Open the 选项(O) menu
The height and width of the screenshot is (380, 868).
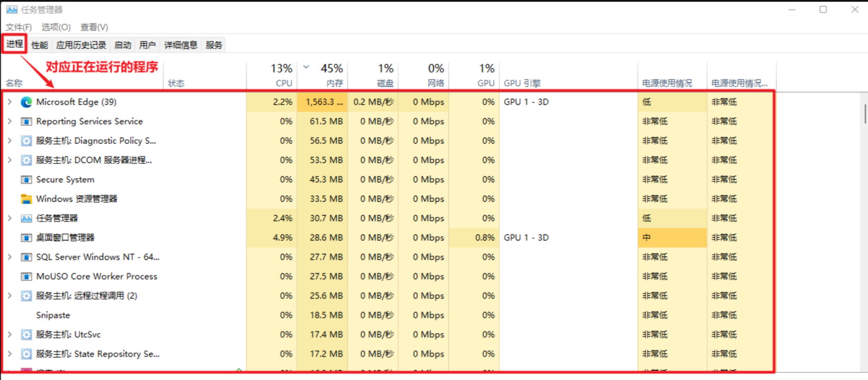tap(56, 27)
